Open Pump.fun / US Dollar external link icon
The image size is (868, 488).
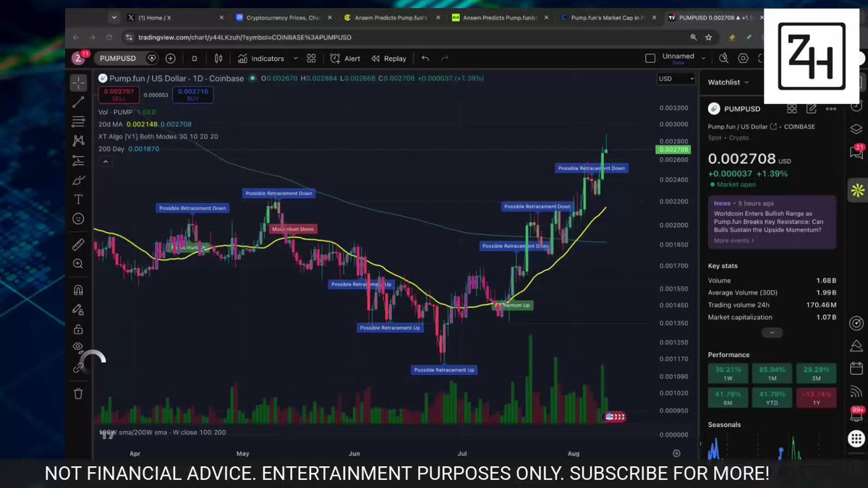click(773, 127)
